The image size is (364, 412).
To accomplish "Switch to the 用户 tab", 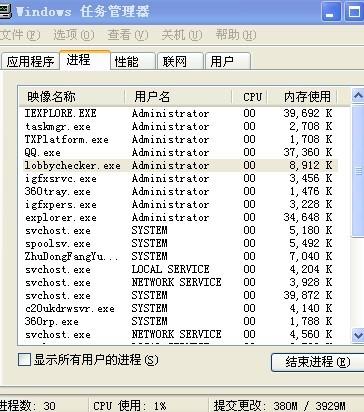I will pos(228,61).
